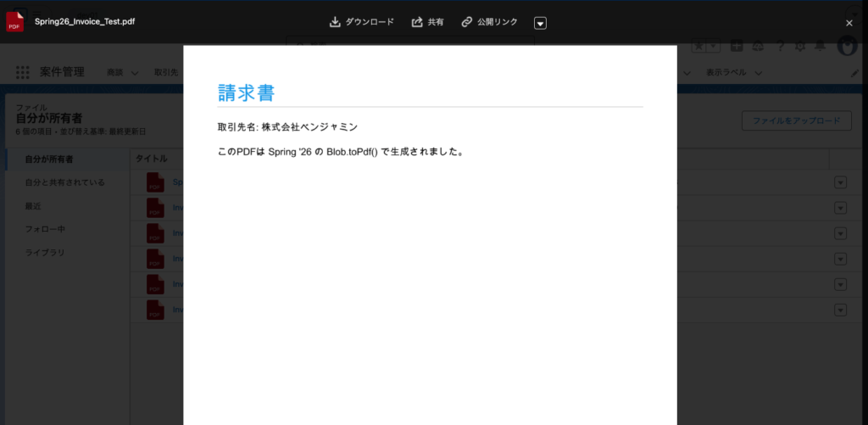Click the ファイルをアップロード button
Screen dimensions: 868x425
click(x=796, y=120)
